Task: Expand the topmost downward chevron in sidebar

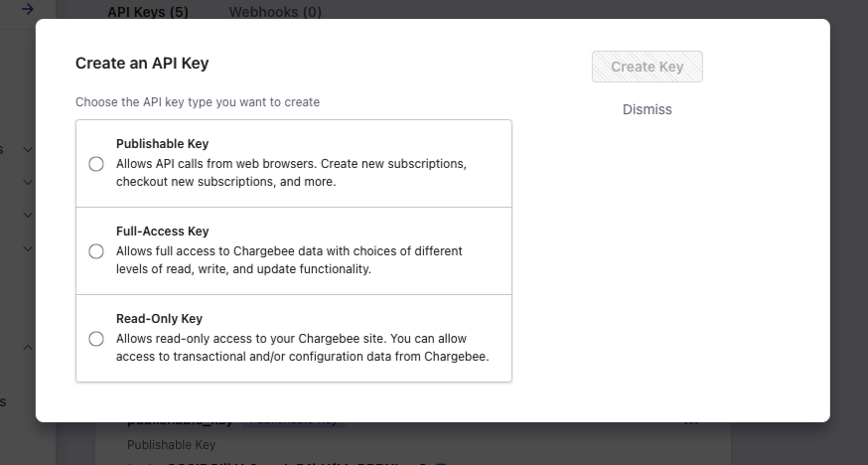Action: pyautogui.click(x=28, y=149)
